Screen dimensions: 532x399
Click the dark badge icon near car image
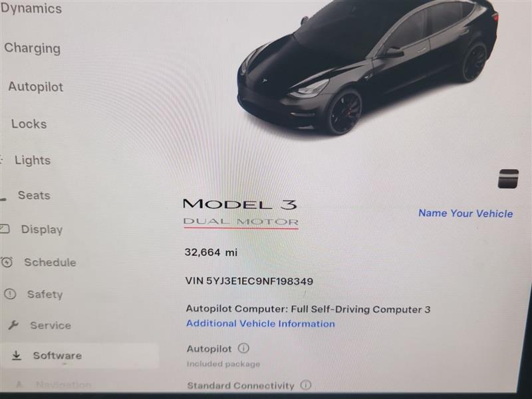click(x=508, y=178)
